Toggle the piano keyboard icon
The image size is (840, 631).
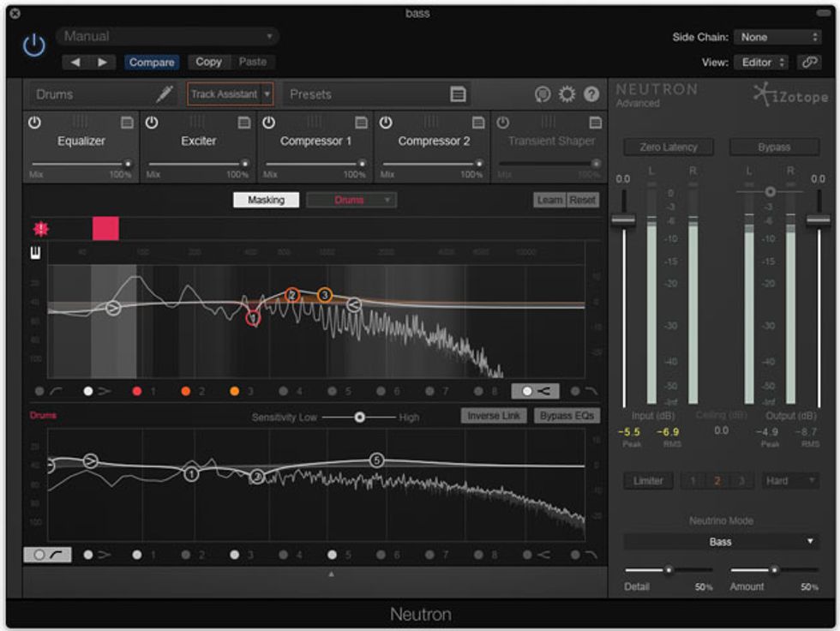(x=35, y=253)
